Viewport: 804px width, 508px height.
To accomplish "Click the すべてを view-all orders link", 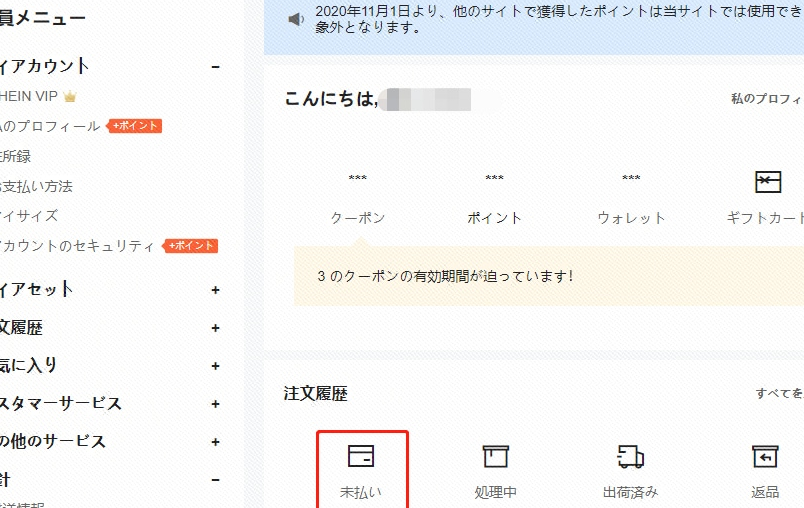I will click(779, 393).
